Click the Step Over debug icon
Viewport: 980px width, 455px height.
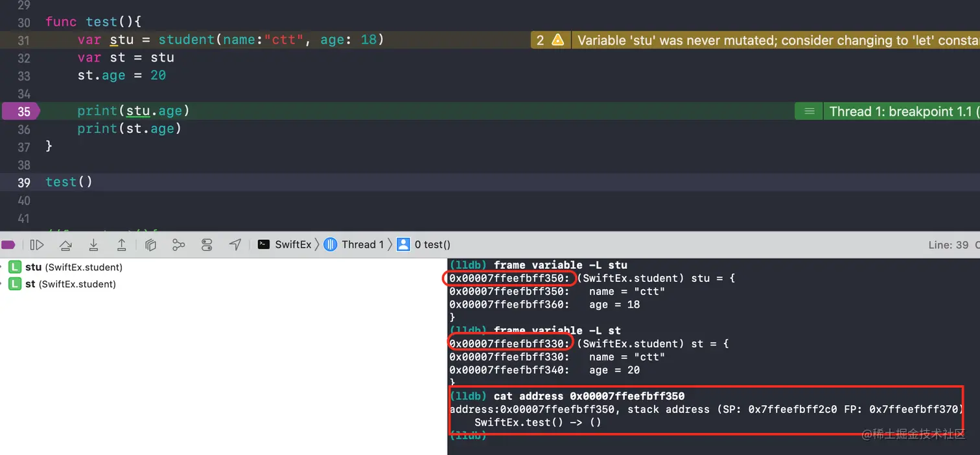65,244
